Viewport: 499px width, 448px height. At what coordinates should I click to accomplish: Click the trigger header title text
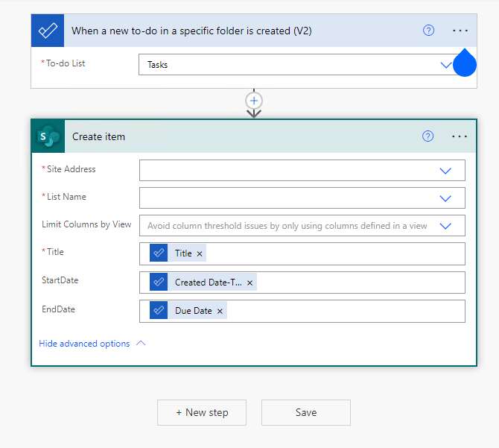191,31
